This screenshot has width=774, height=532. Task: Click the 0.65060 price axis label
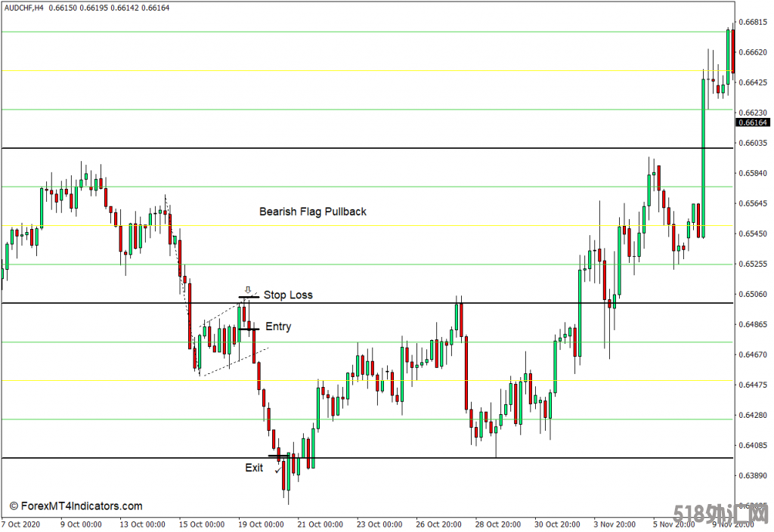(x=754, y=294)
